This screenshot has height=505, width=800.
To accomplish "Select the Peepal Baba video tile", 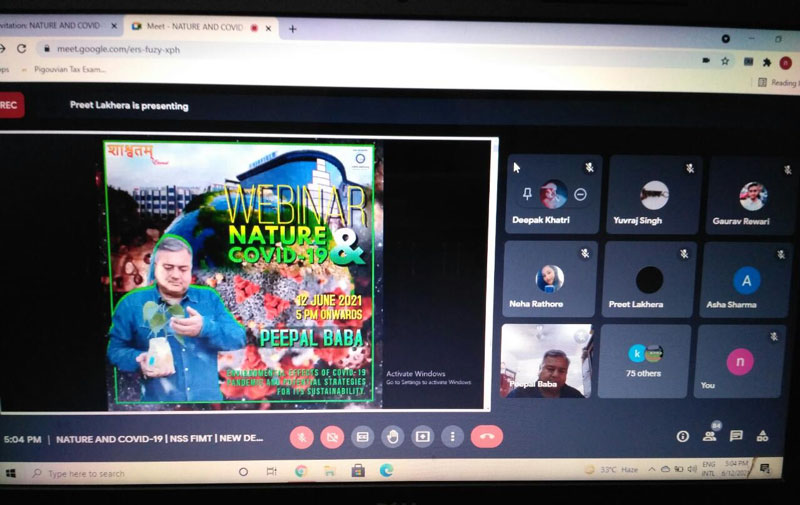I will click(547, 361).
